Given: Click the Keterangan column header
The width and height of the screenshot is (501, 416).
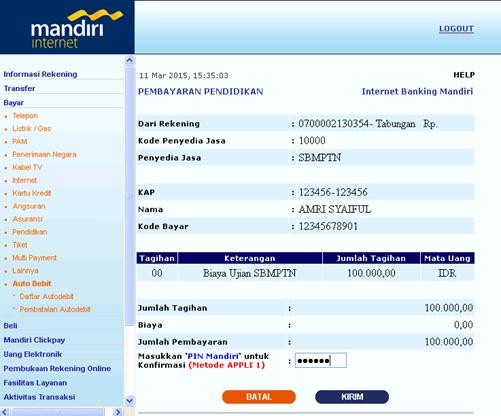Looking at the screenshot, I should coord(250,258).
